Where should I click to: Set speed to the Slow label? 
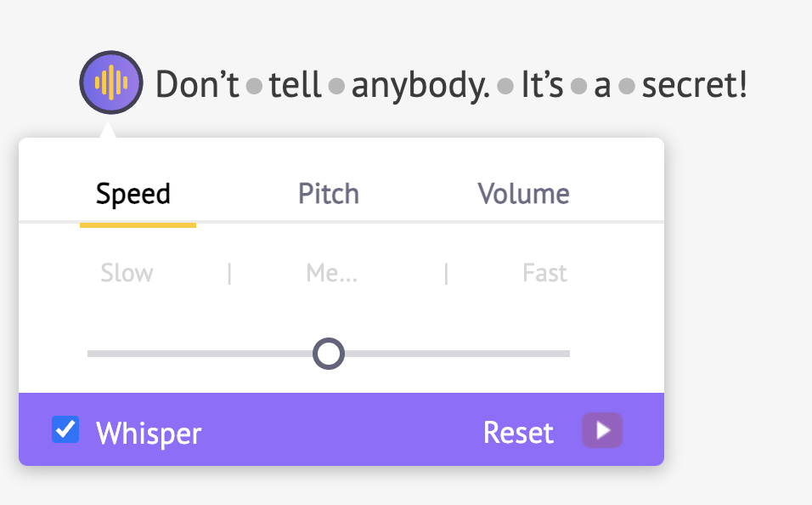tap(127, 273)
